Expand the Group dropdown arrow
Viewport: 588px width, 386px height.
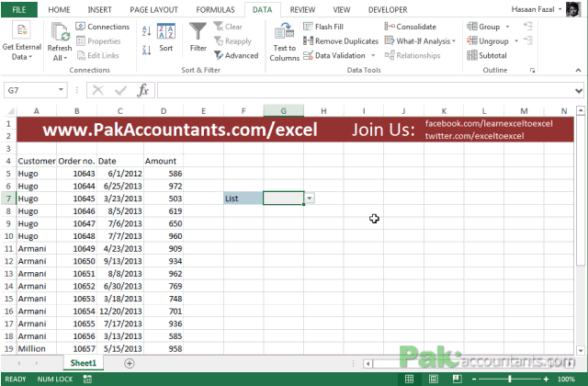pos(507,27)
